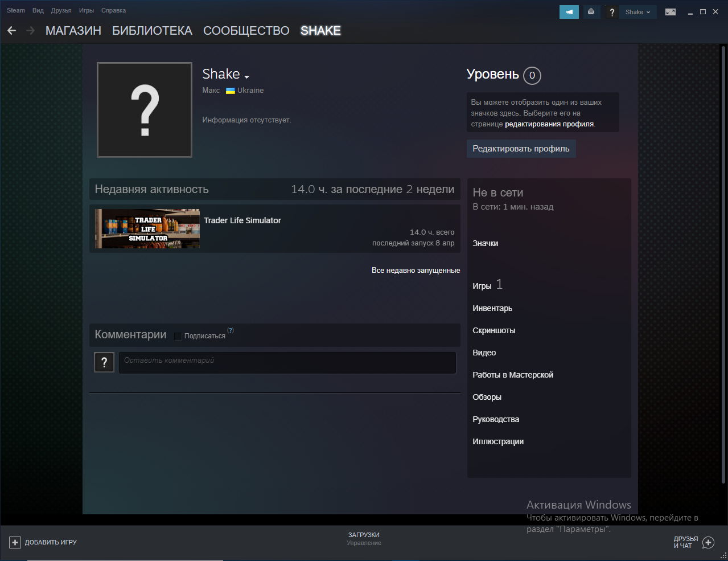This screenshot has height=561, width=728.
Task: Open Работы в Мастерской link
Action: tap(513, 375)
